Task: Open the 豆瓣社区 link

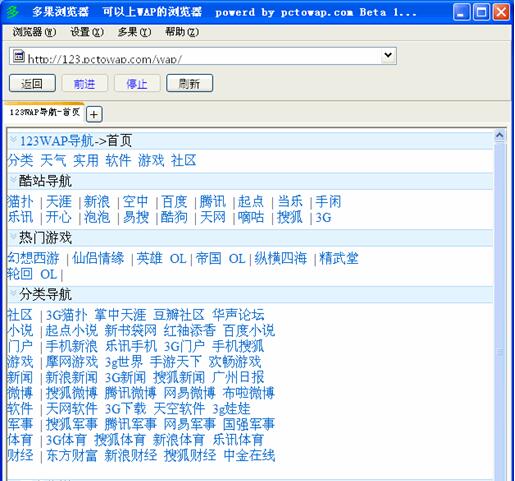Action: pos(179,315)
